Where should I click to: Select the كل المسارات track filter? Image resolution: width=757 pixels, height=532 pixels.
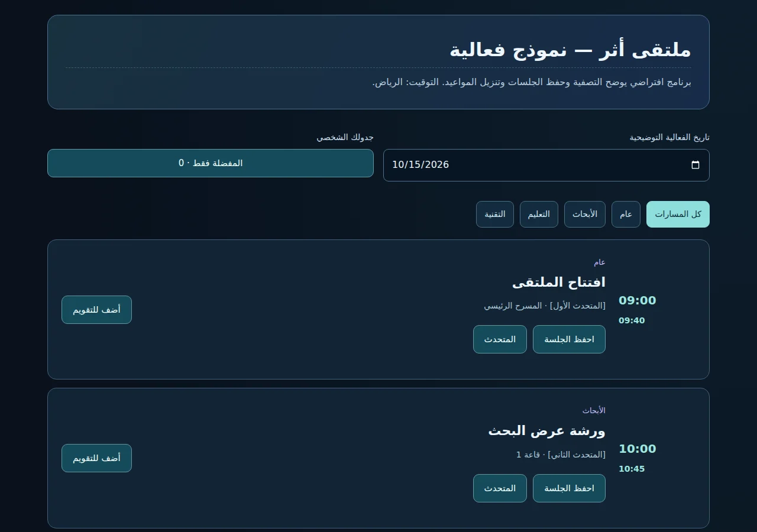point(678,214)
